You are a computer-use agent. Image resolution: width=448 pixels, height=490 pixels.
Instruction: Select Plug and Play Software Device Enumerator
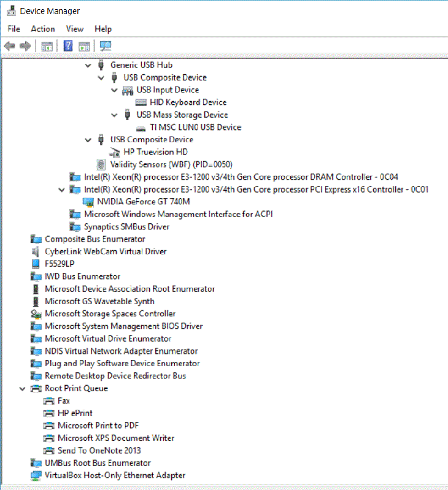122,363
